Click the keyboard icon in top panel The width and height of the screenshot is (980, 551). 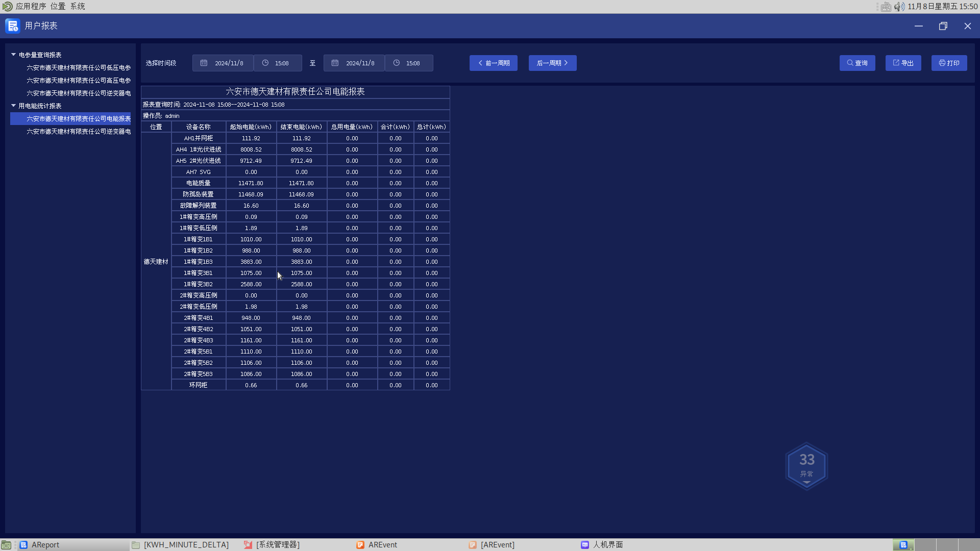click(886, 7)
